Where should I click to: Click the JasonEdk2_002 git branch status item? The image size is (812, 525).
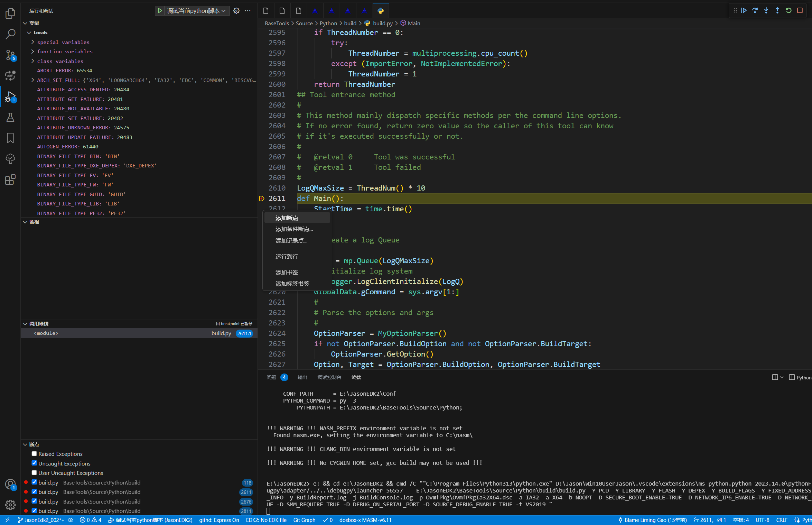tap(41, 520)
